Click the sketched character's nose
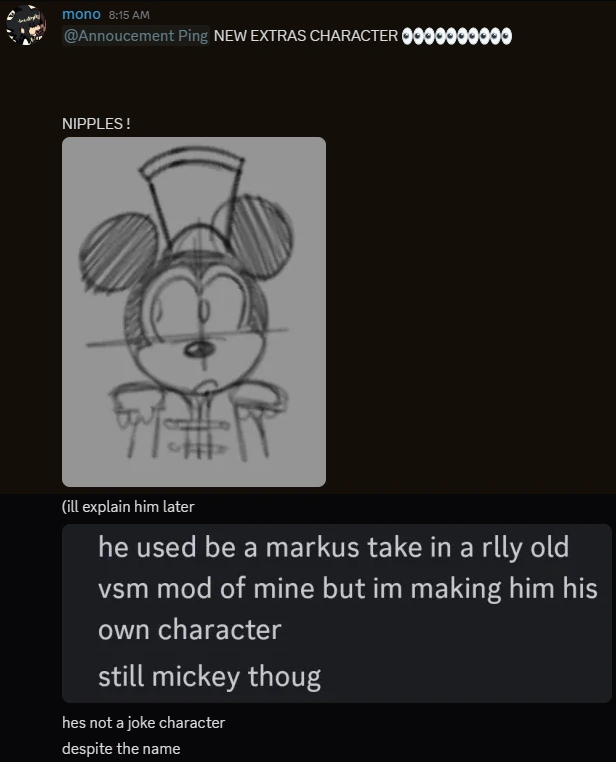 pyautogui.click(x=200, y=348)
